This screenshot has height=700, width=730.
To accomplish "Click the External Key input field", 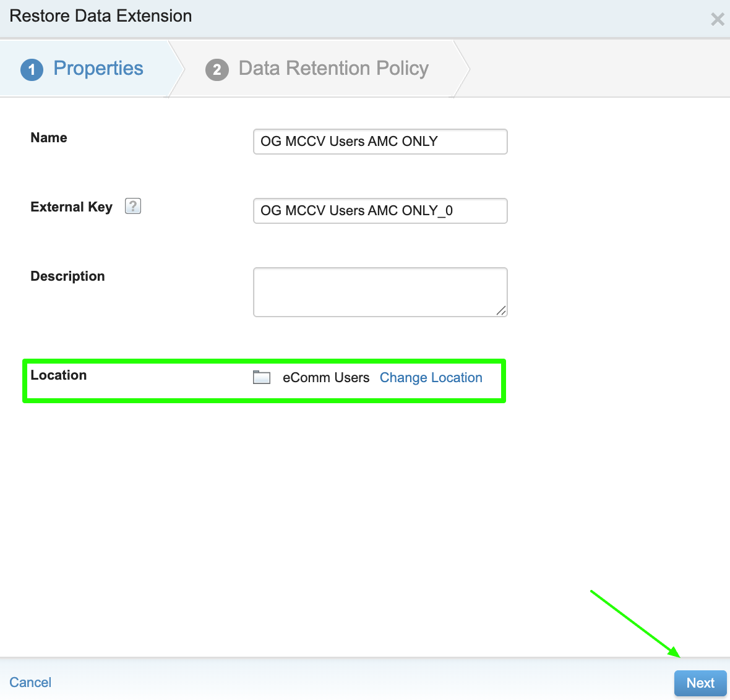I will [380, 211].
